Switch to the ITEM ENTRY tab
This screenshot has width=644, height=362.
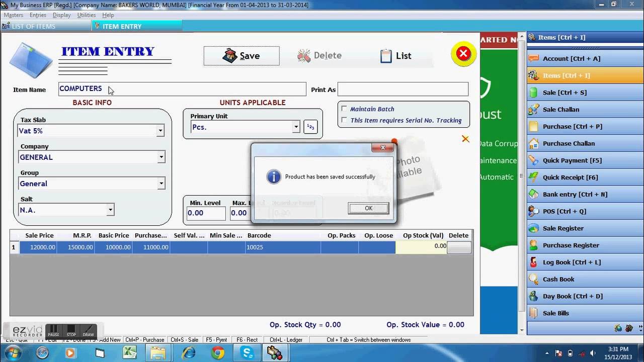click(137, 26)
